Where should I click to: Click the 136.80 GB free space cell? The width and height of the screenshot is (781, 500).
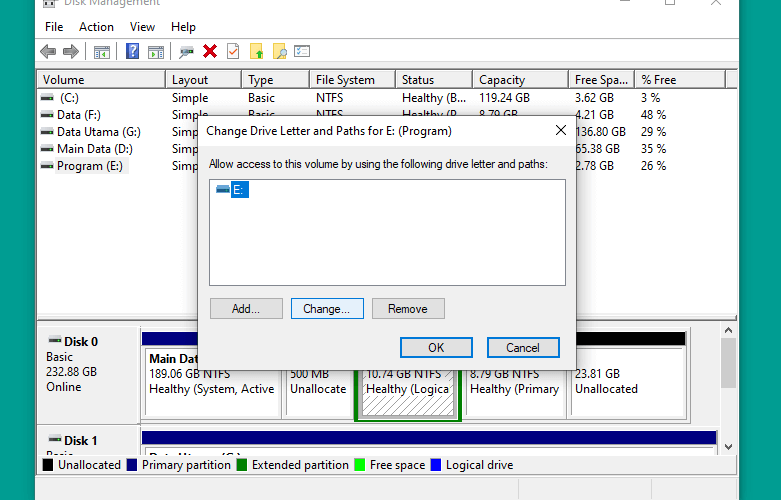[x=601, y=131]
